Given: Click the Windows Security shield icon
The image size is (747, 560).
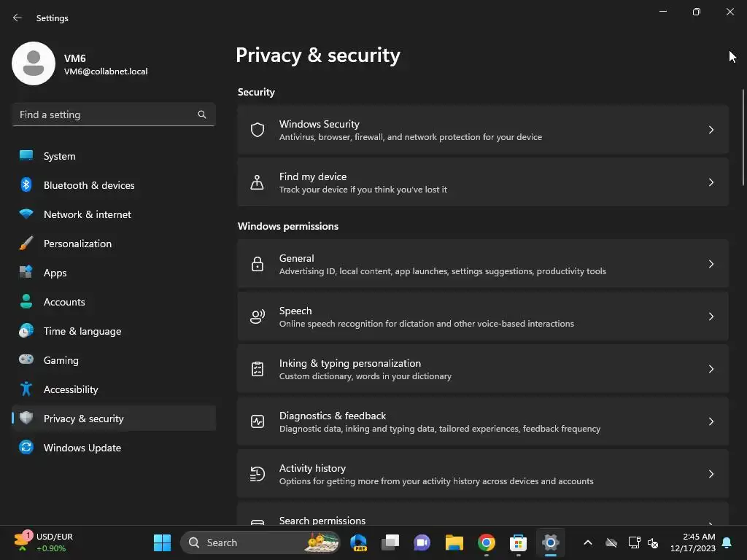Looking at the screenshot, I should click(x=258, y=130).
